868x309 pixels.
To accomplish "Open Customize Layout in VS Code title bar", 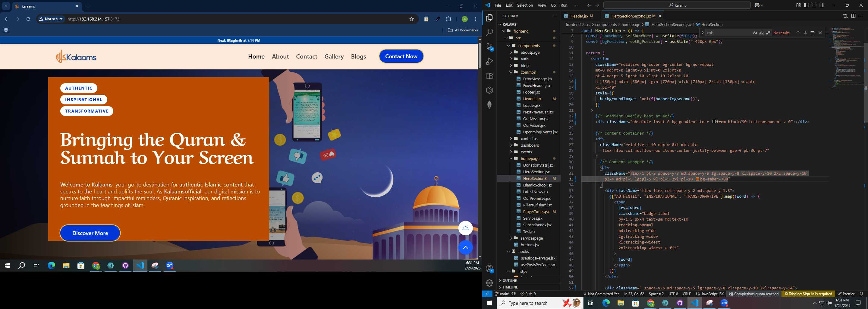I will tap(798, 5).
